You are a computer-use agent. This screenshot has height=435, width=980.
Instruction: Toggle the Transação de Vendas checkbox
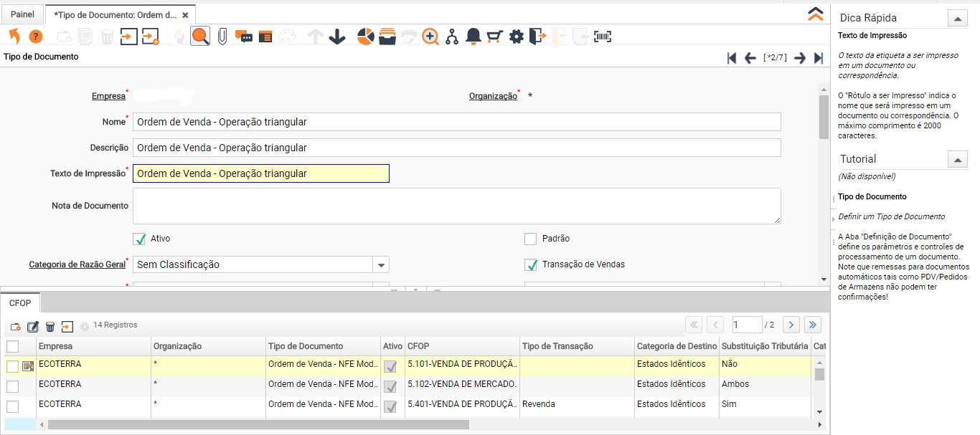click(531, 264)
